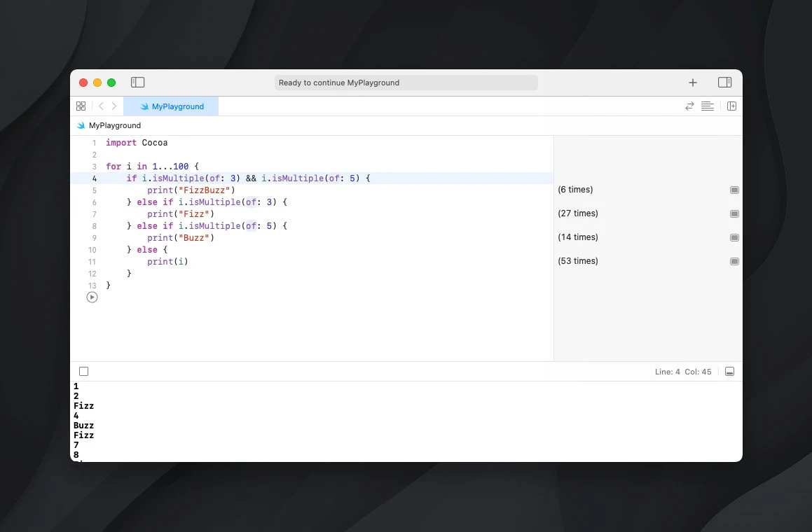Hide the debug console area
The image size is (812, 532).
(729, 372)
